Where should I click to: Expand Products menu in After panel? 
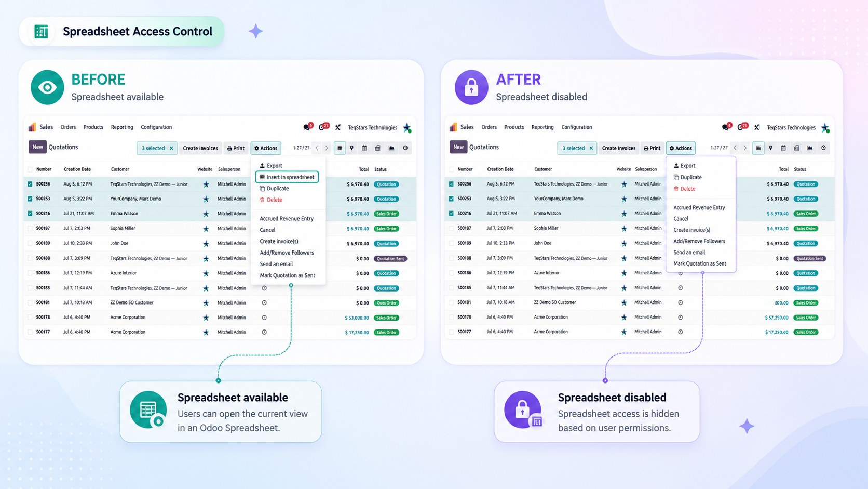[514, 127]
